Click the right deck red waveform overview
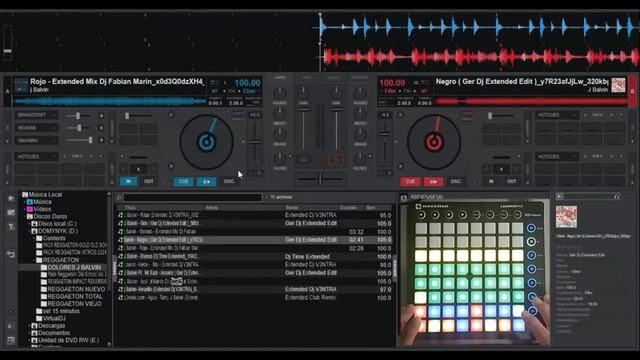The height and width of the screenshot is (360, 640). tap(531, 100)
